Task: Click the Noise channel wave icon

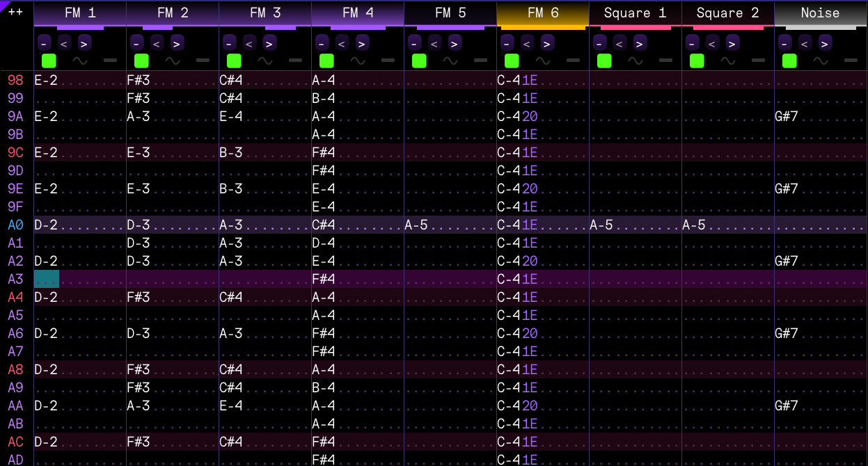Action: coord(821,61)
